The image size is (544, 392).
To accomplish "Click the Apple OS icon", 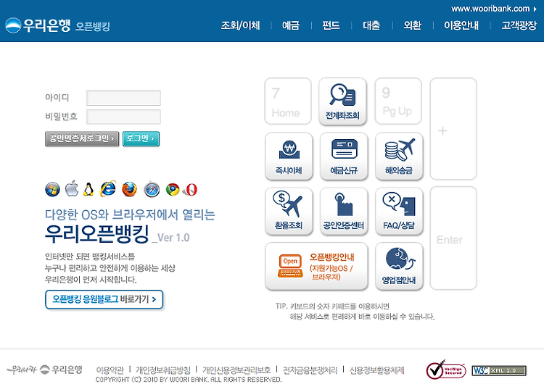I will coord(72,188).
